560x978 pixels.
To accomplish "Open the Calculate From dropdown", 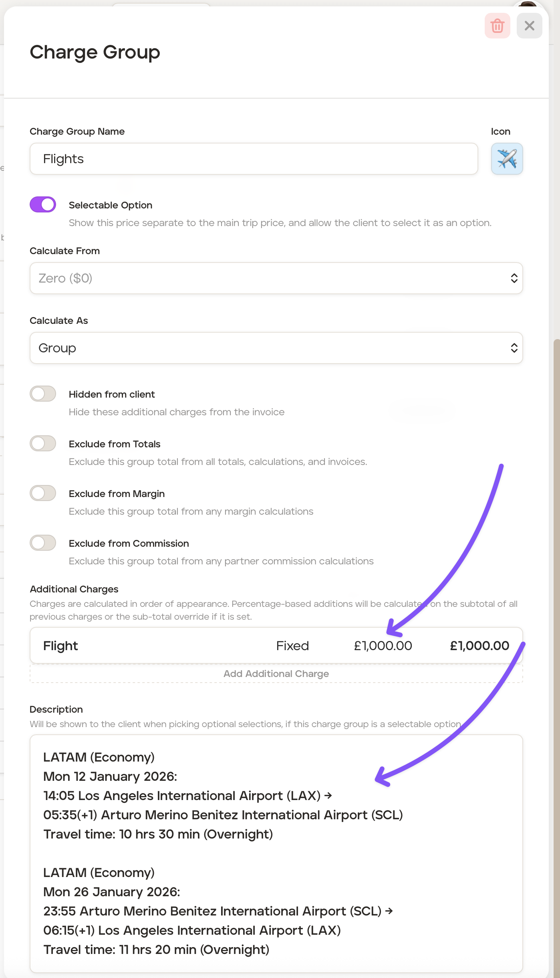I will [276, 278].
